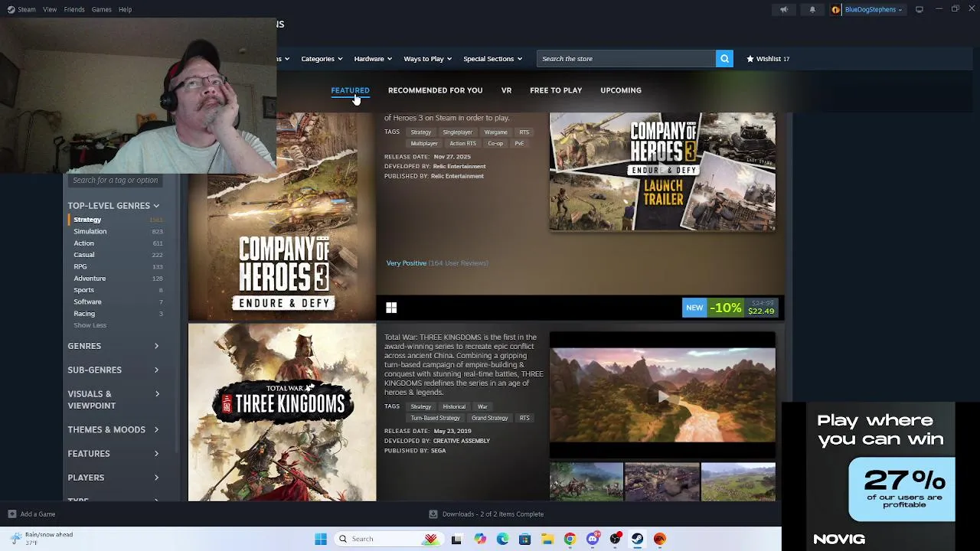The height and width of the screenshot is (551, 980).
Task: Expand the Players filter section
Action: [113, 478]
